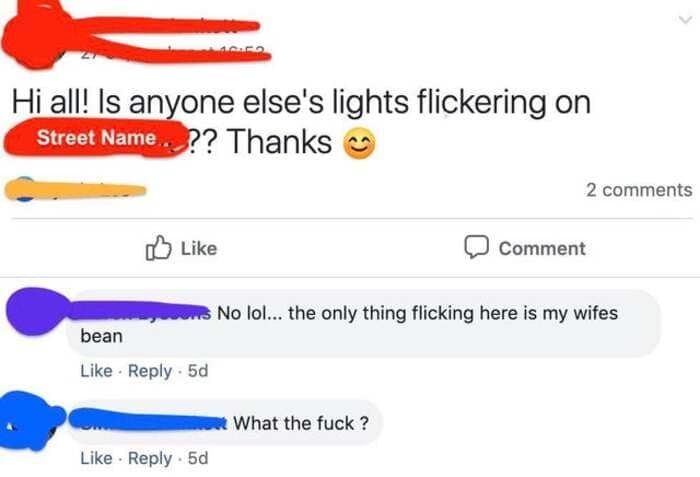Open the 5d timestamp on the second comment
This screenshot has width=700, height=477.
pos(198,458)
